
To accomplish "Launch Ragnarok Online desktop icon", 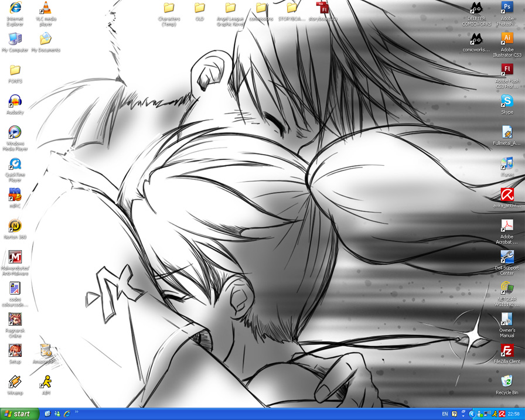I will [15, 325].
